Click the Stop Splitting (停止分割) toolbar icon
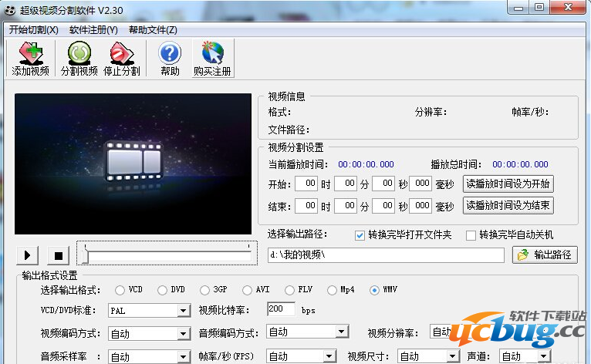This screenshot has width=591, height=364. tap(121, 59)
